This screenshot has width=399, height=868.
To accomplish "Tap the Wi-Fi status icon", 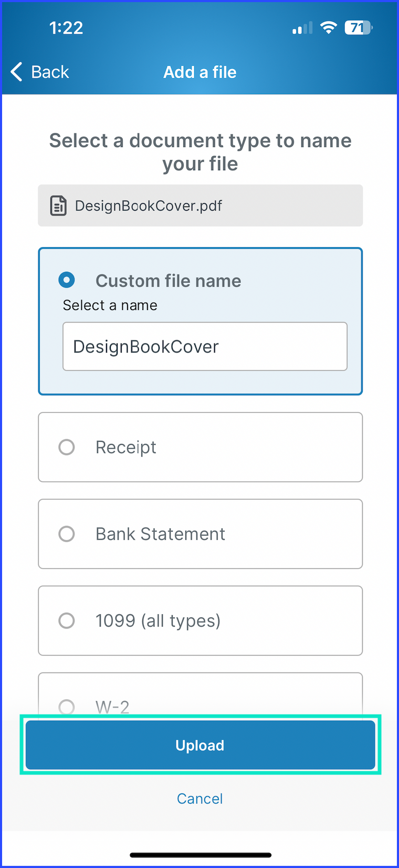I will tap(329, 27).
